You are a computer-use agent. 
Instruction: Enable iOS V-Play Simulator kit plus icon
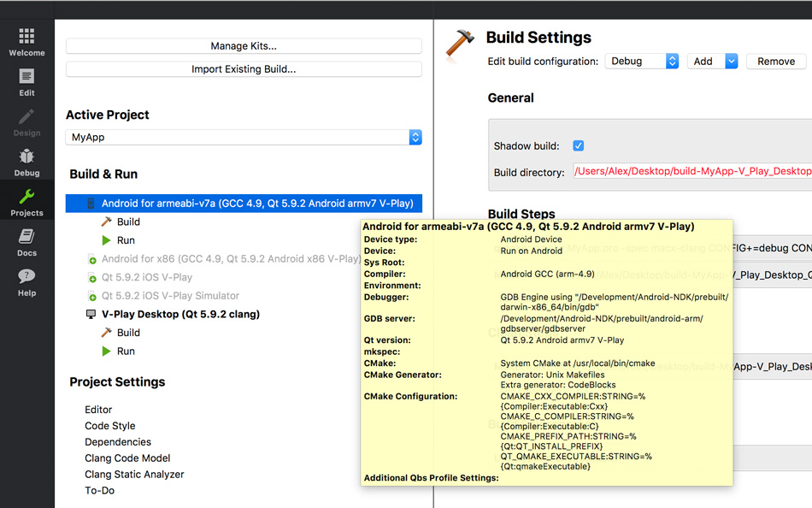(x=91, y=296)
